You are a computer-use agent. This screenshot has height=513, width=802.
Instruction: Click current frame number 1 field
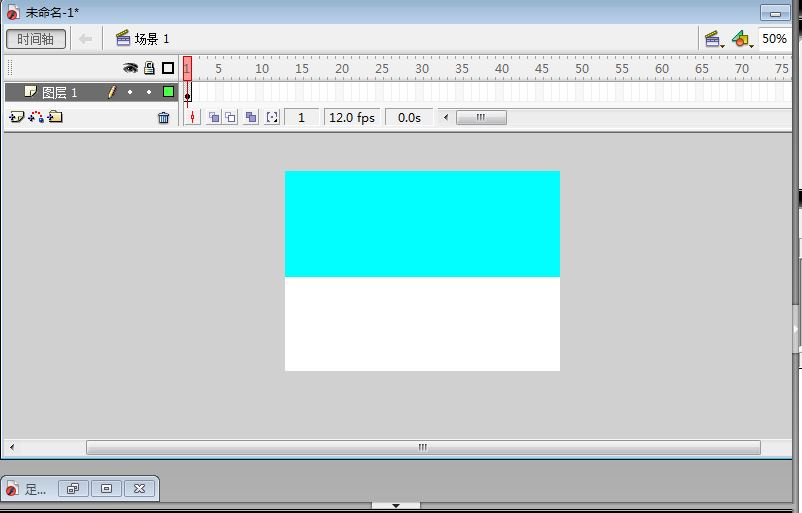point(301,118)
